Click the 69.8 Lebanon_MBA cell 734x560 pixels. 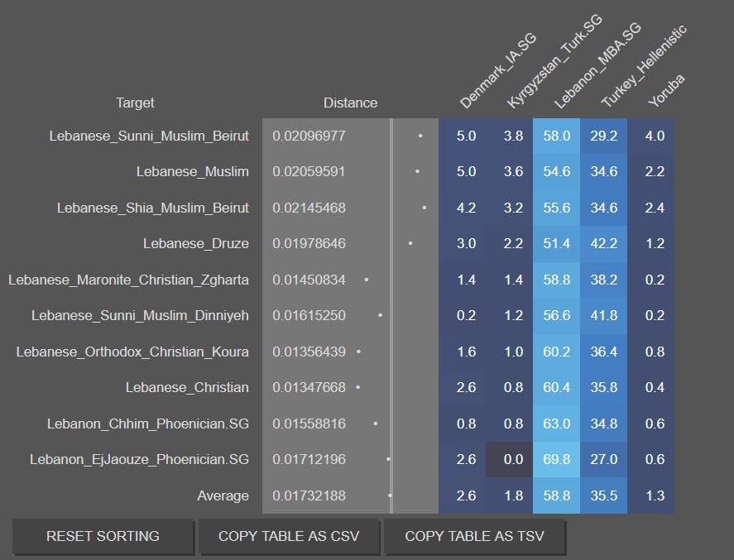tap(557, 459)
